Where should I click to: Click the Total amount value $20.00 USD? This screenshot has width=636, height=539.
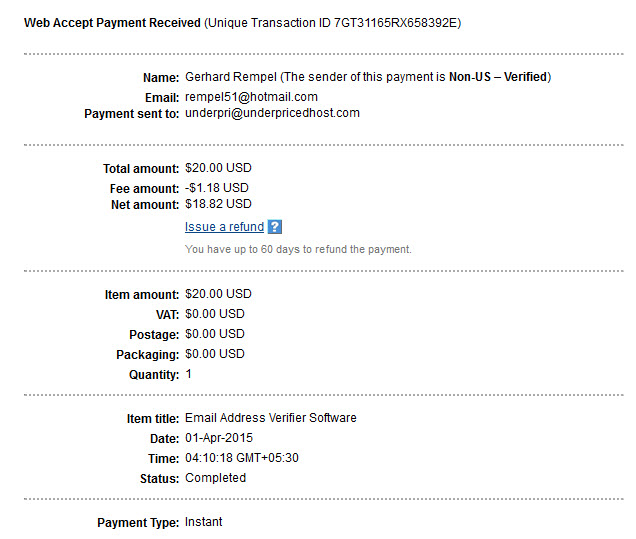(218, 168)
